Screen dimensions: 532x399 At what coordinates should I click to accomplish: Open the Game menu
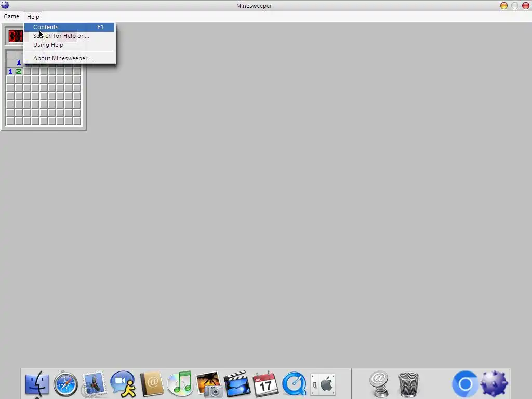tap(11, 16)
